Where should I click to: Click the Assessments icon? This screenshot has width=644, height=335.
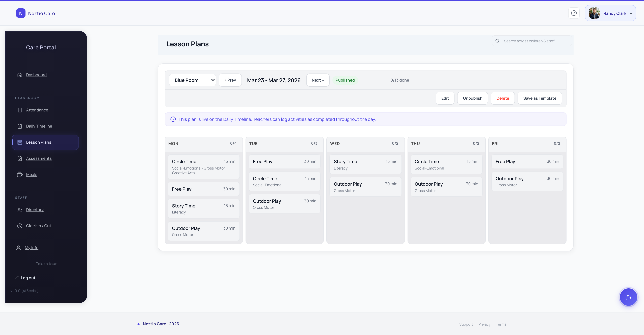[x=20, y=158]
